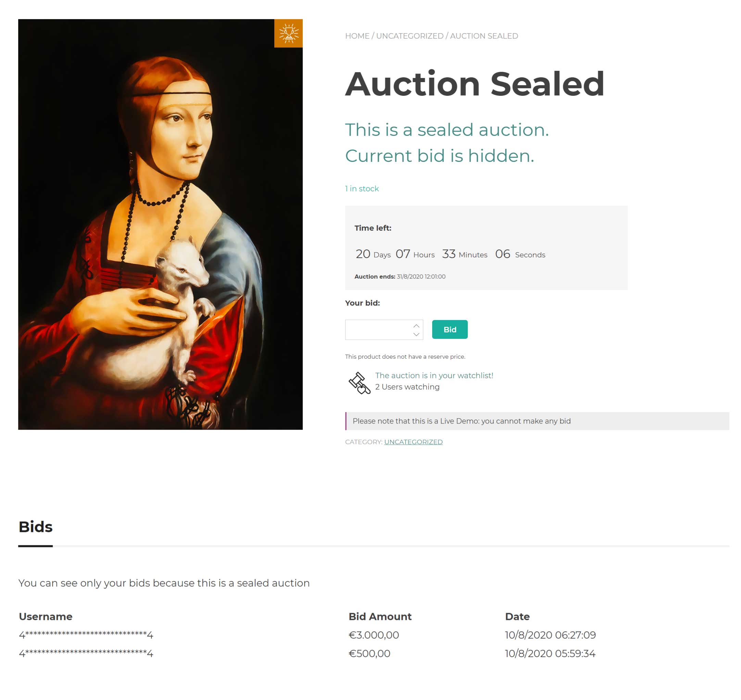Open the Home breadcrumb link
Viewport: 741px width, 700px height.
[x=357, y=36]
